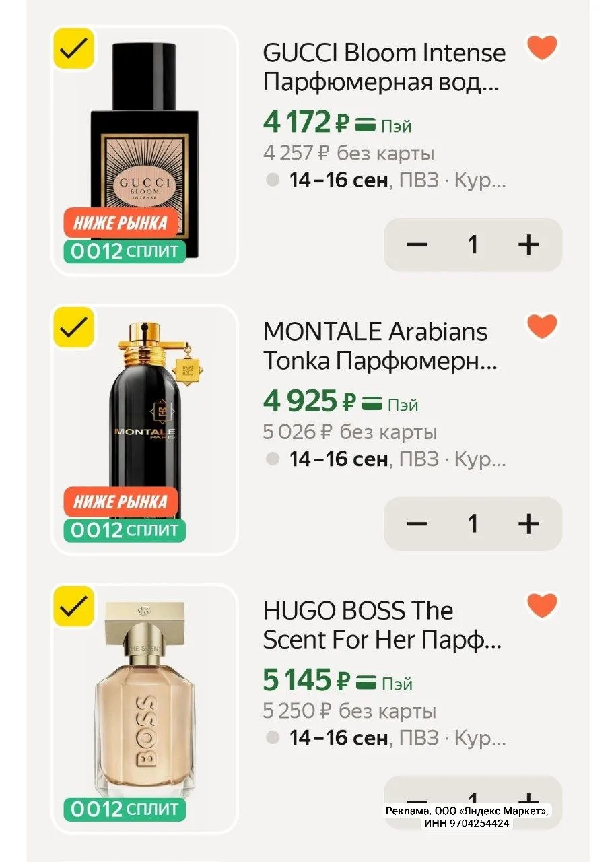Tap the 0012 СПЛИТ badge on MONTALE
Screen dimensions: 616x862
(x=125, y=530)
